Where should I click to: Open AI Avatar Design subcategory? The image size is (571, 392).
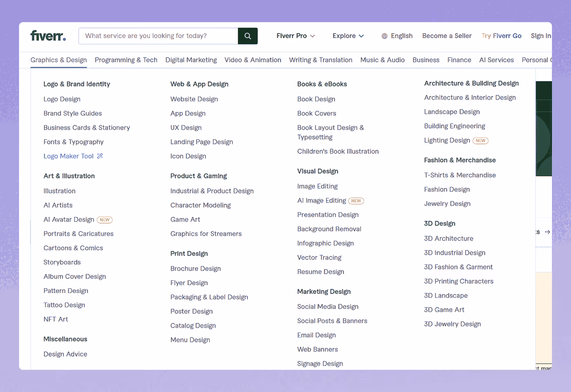click(x=69, y=219)
